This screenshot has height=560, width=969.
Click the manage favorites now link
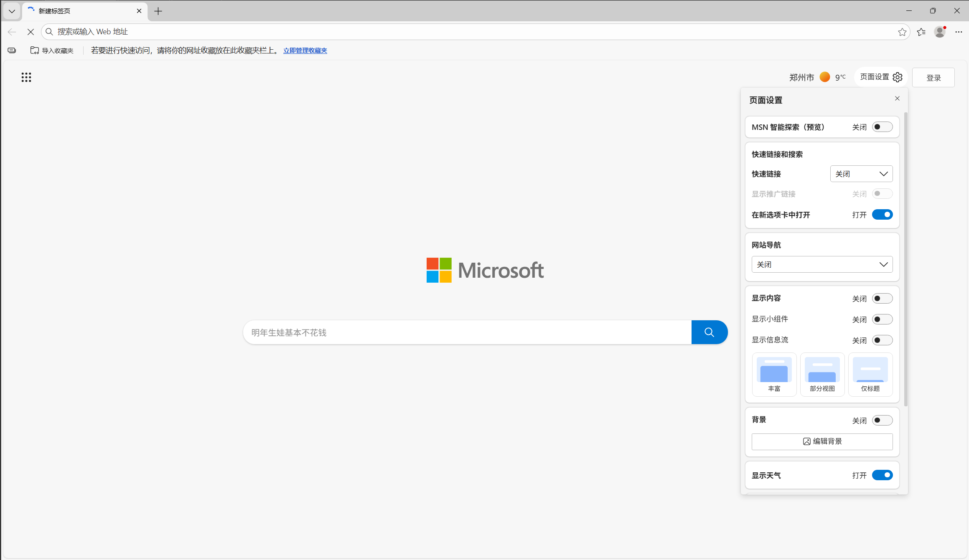pyautogui.click(x=305, y=51)
